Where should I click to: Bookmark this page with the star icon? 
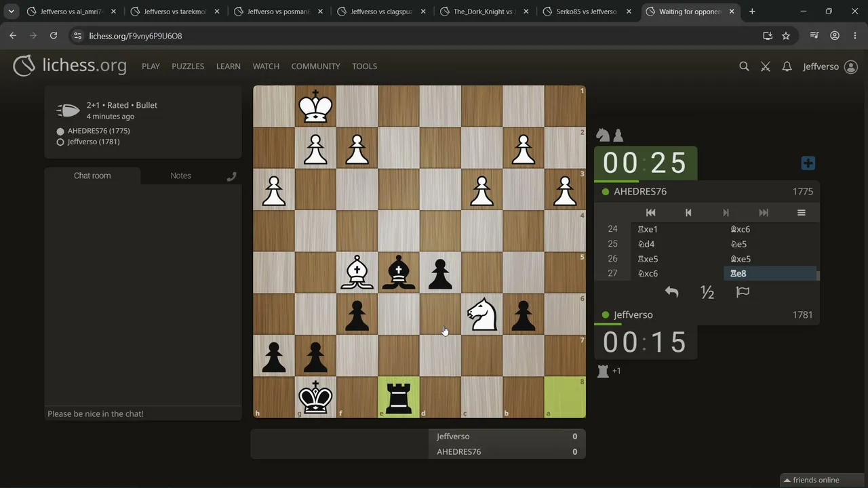coord(786,36)
